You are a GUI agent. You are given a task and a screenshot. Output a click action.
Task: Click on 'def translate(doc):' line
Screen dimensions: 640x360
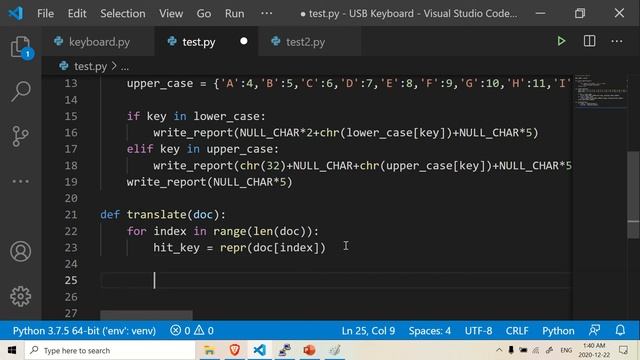click(x=162, y=215)
